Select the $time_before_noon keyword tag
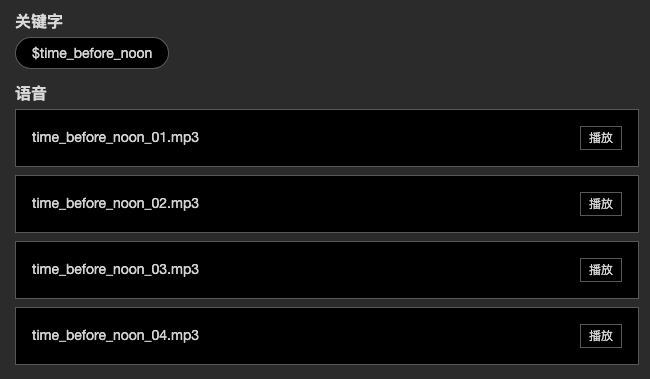This screenshot has height=379, width=650. tap(92, 53)
